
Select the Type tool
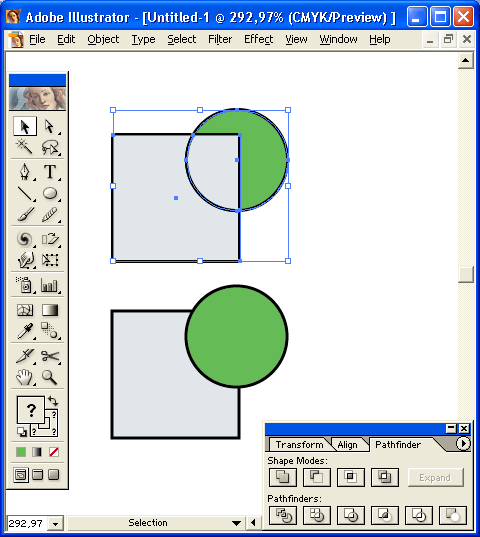point(50,172)
